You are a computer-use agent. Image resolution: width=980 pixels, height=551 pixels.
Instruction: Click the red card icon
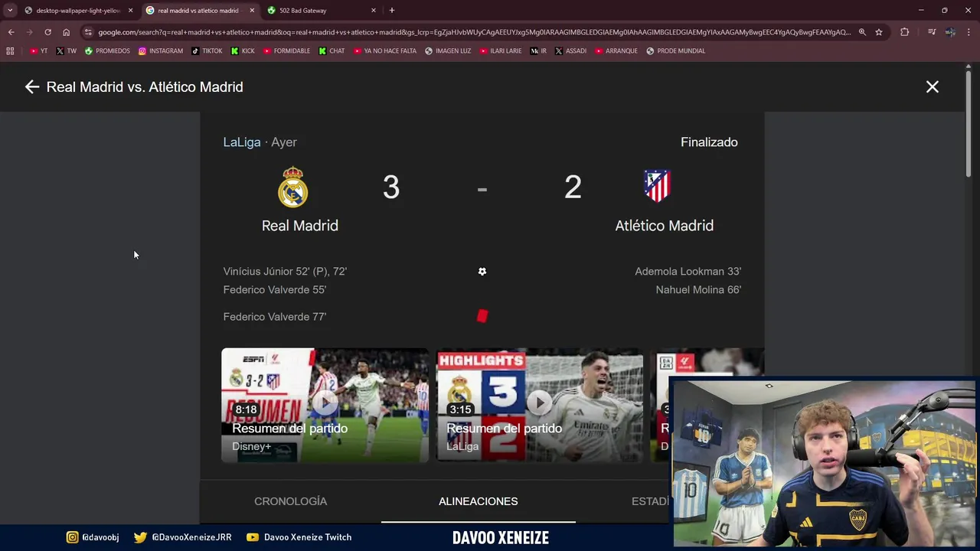[x=482, y=315]
